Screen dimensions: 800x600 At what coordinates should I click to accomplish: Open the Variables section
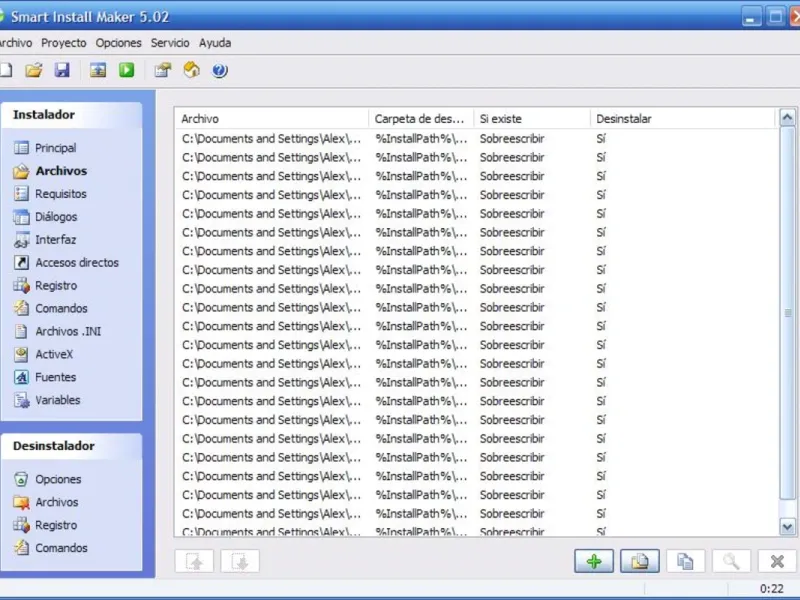(x=47, y=400)
